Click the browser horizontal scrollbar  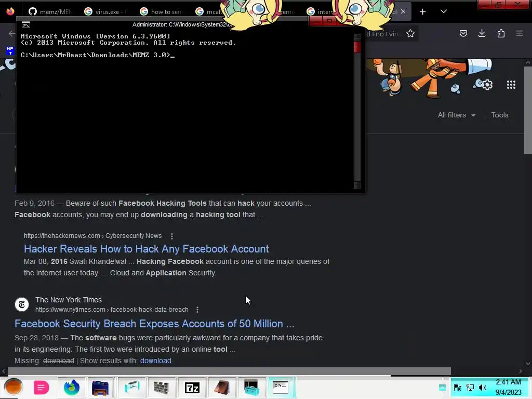[x=229, y=371]
